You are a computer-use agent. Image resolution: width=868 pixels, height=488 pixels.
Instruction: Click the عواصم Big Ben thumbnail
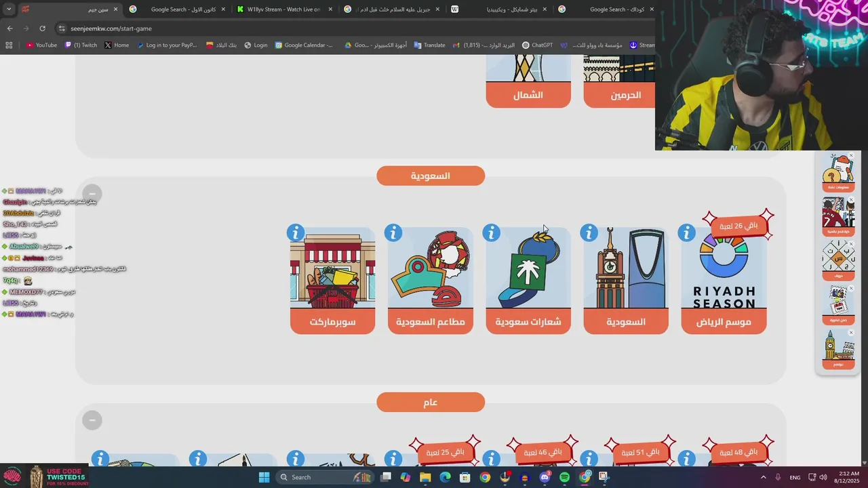tap(838, 350)
